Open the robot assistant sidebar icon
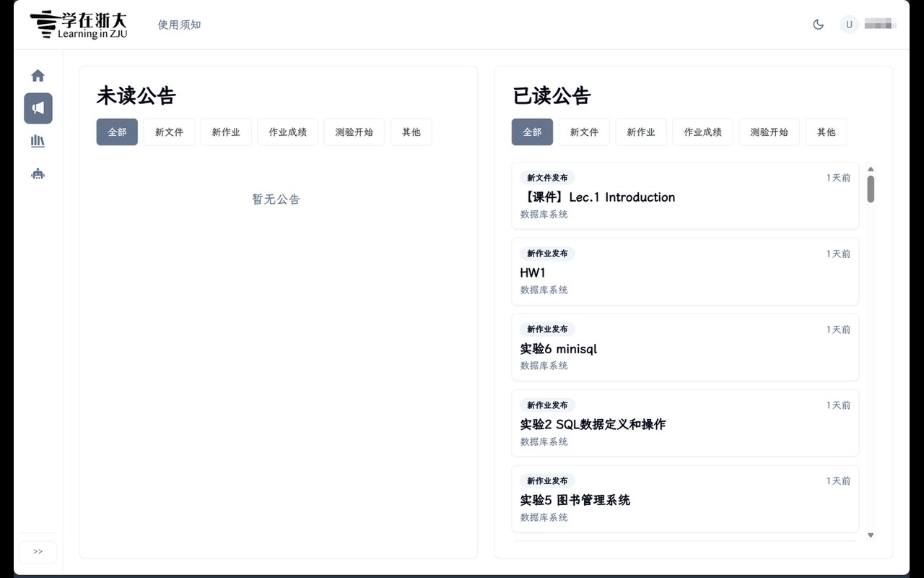Screen dimensions: 924x578 38,173
